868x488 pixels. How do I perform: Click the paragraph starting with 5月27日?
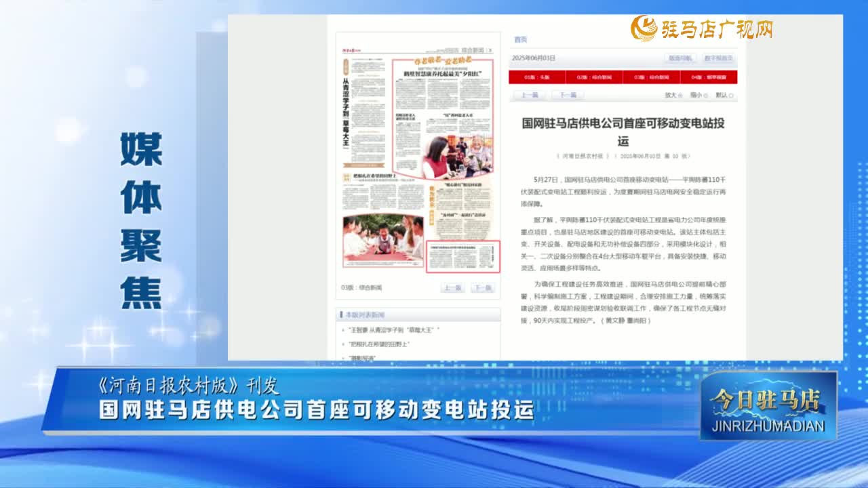coord(623,191)
